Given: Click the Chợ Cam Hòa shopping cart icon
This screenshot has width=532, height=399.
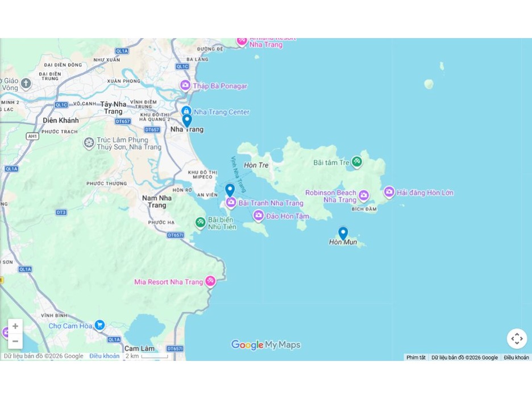Looking at the screenshot, I should (x=99, y=325).
